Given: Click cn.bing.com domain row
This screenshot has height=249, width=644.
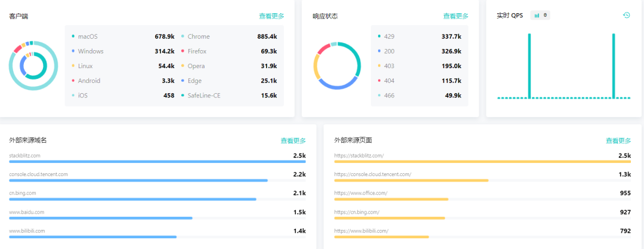Looking at the screenshot, I should tap(157, 196).
